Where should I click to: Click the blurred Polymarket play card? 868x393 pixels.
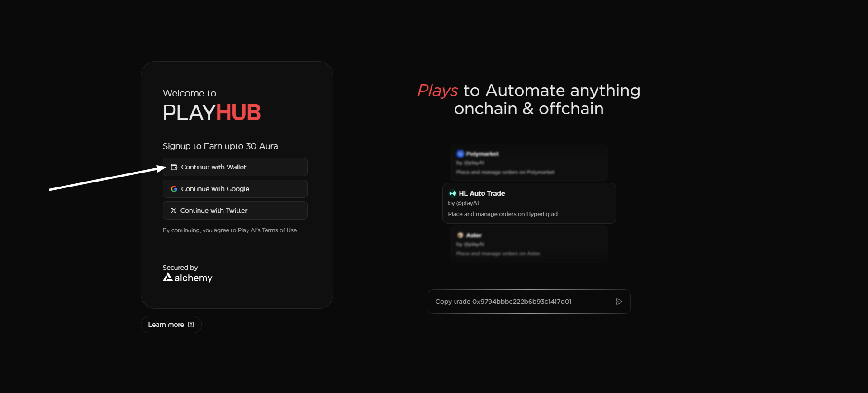529,163
